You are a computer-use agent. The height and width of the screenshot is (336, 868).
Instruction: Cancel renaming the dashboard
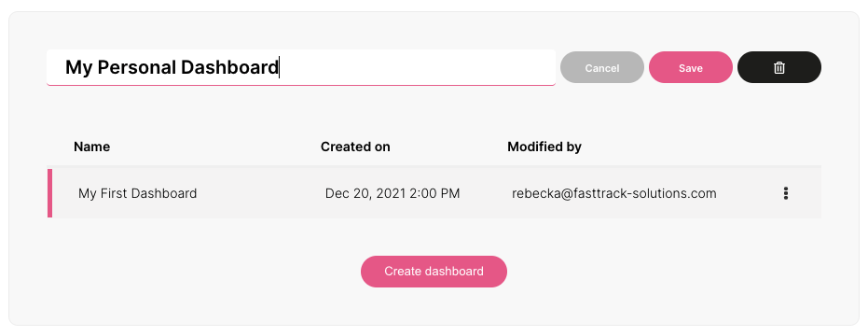coord(601,67)
